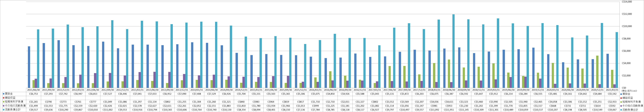This screenshot has height=112, width=644.
Task: Select the C$4,611 short-term debt cell
Action: click(x=449, y=102)
